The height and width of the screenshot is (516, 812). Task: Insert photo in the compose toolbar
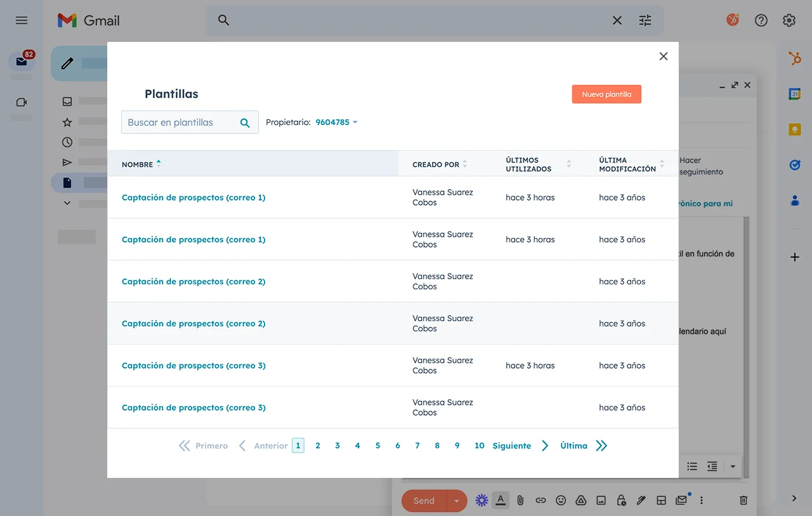601,501
